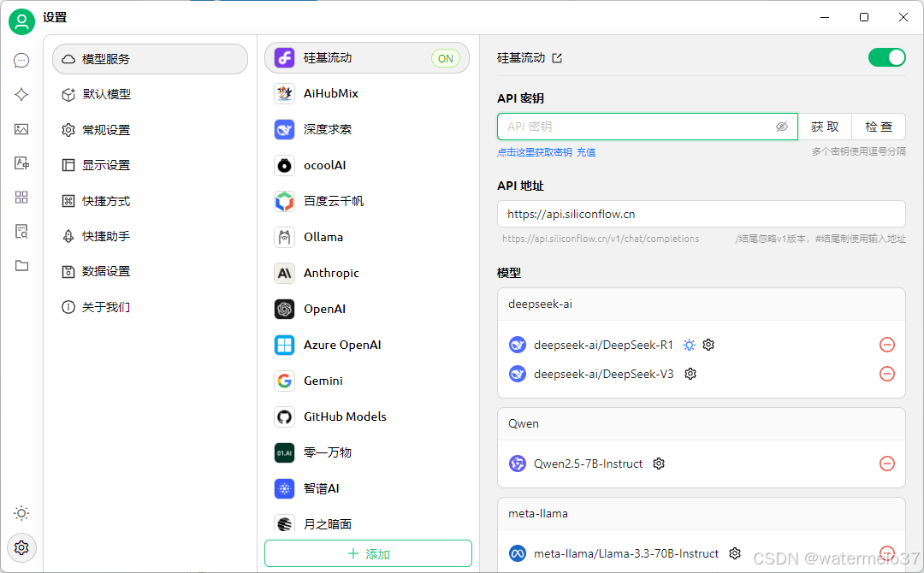Click the sparkle agents icon in sidebar
This screenshot has width=924, height=573.
click(21, 95)
